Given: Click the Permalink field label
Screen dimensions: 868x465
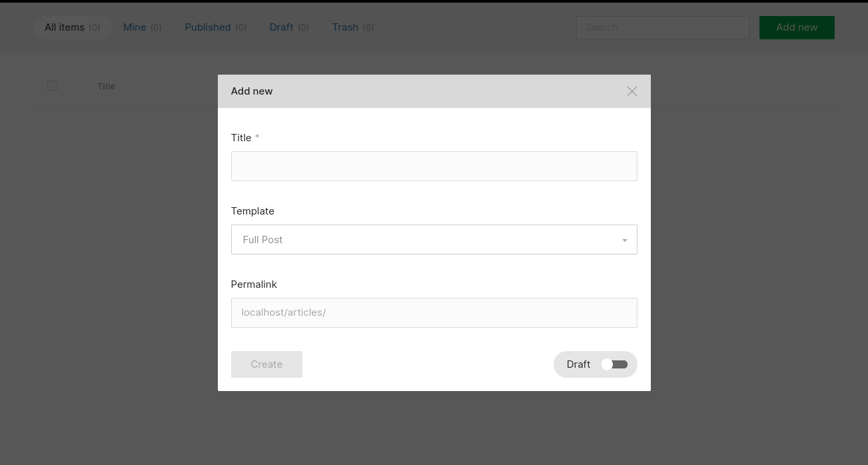Looking at the screenshot, I should (x=254, y=284).
